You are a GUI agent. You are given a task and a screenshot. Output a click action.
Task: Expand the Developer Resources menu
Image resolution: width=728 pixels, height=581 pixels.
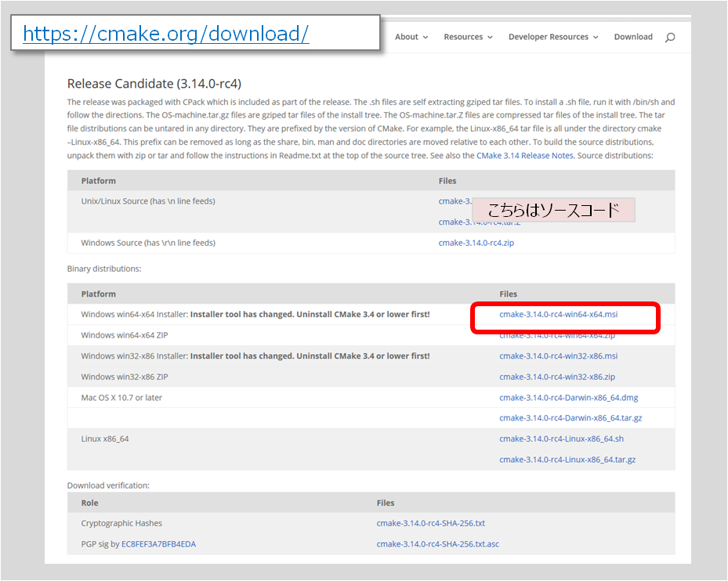(x=553, y=37)
